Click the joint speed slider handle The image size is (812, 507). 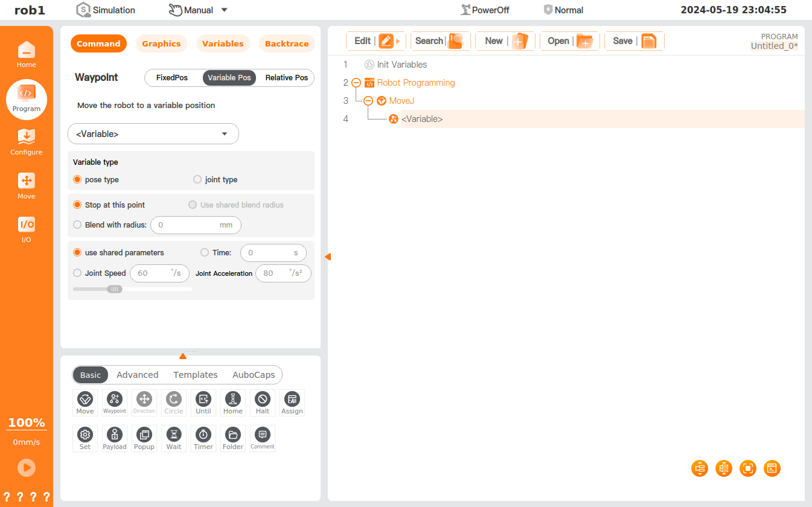point(114,289)
